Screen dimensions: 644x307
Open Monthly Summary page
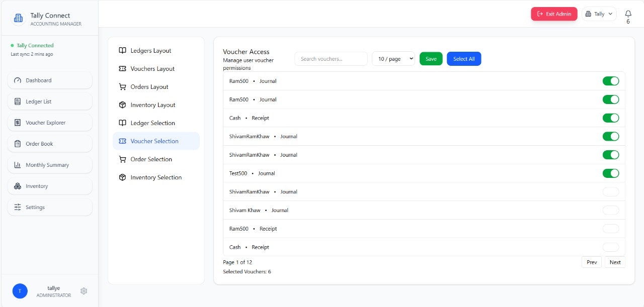click(50, 165)
